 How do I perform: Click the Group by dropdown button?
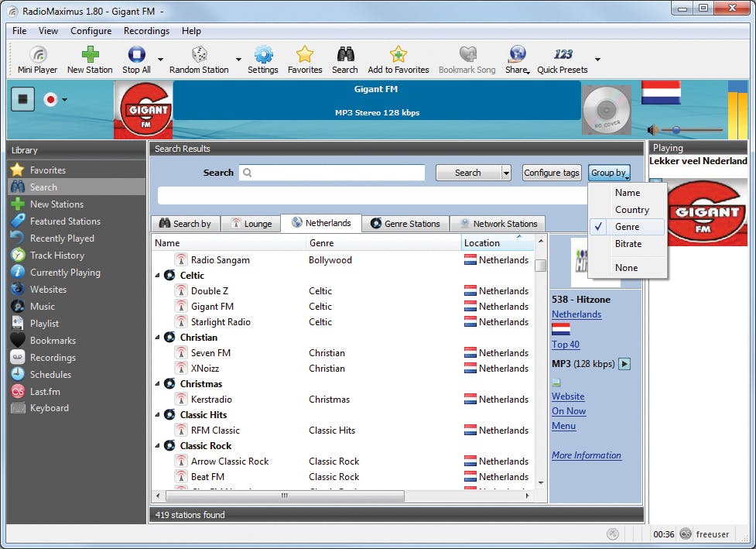609,173
